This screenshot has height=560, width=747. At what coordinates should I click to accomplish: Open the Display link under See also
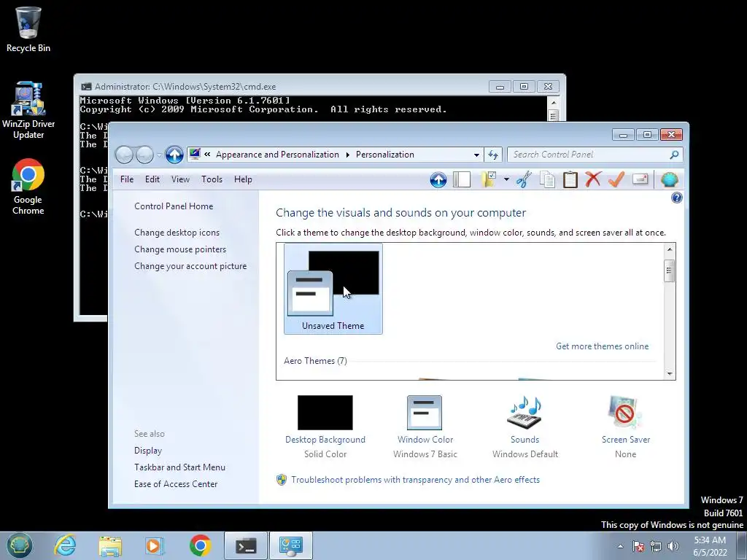148,451
